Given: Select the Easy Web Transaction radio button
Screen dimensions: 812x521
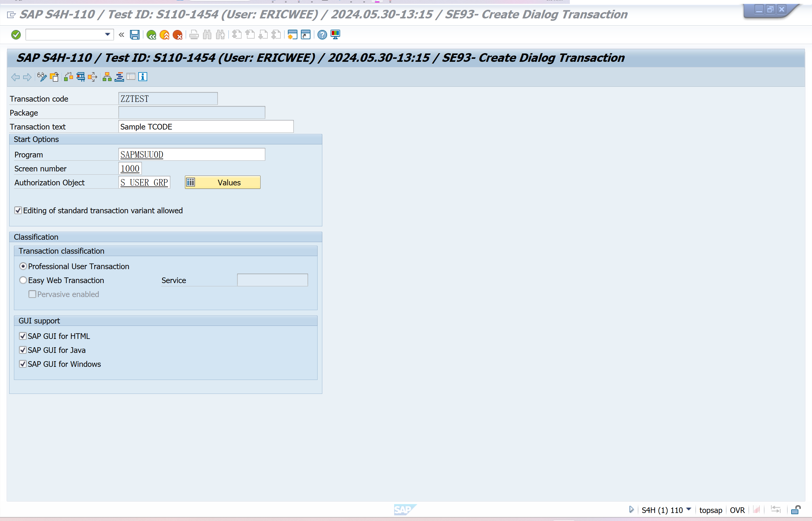Looking at the screenshot, I should 23,280.
